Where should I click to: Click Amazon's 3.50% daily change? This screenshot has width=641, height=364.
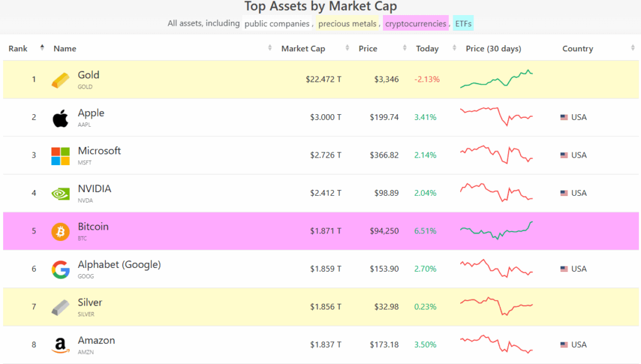[x=425, y=345]
